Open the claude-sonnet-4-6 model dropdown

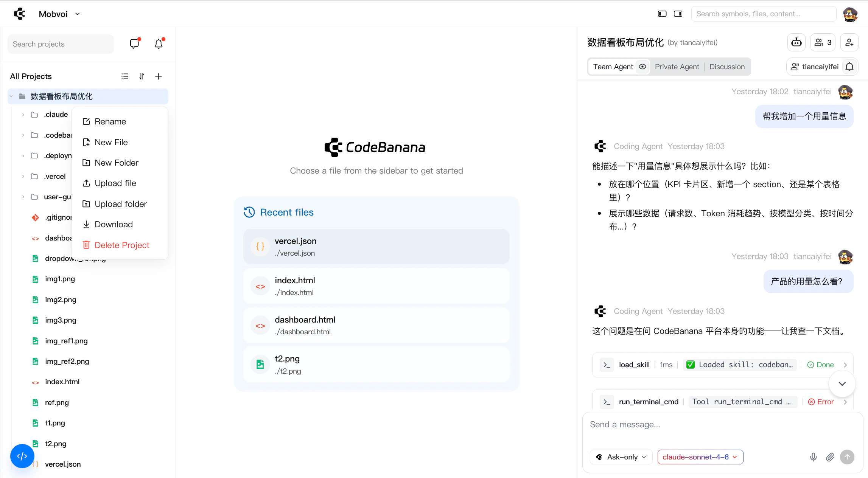[x=700, y=457]
